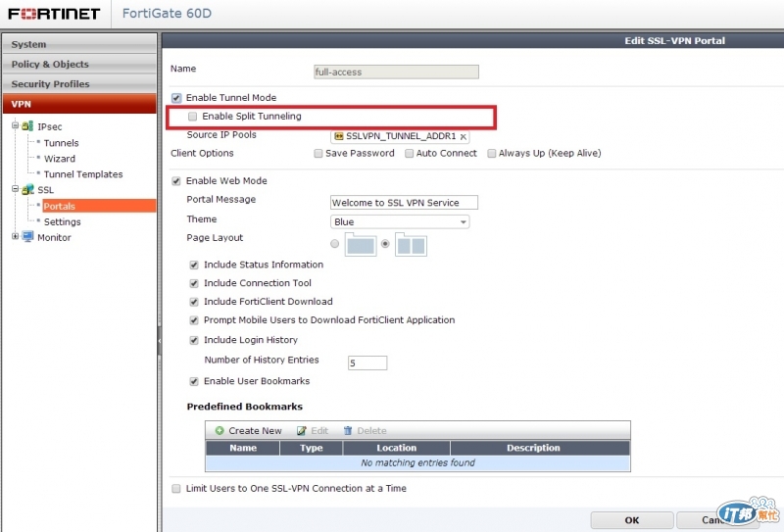Viewport: 784px width, 532px height.
Task: Sort bookmarks by the Name column header
Action: (243, 448)
